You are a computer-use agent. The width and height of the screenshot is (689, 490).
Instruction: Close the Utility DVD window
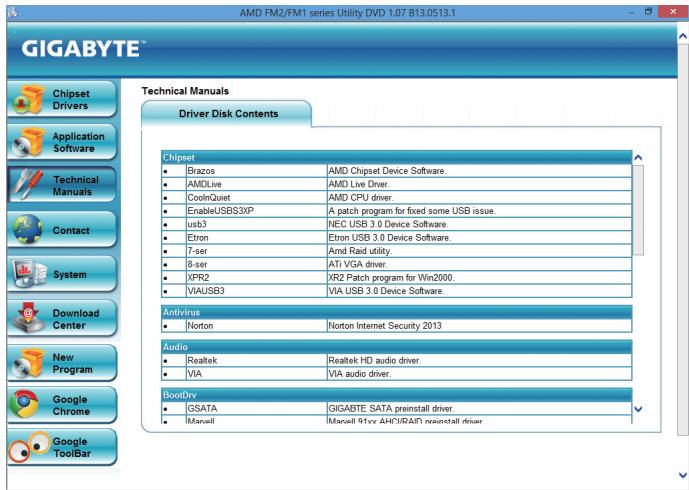[673, 12]
